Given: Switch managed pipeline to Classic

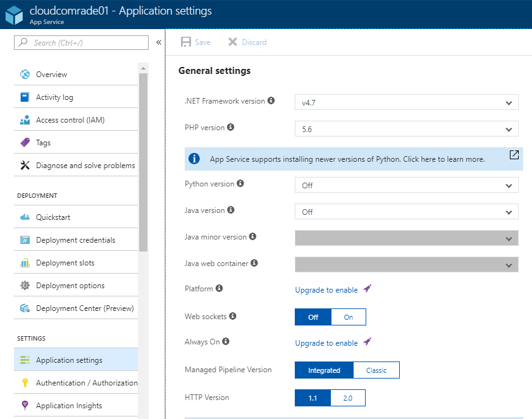Looking at the screenshot, I should (376, 370).
